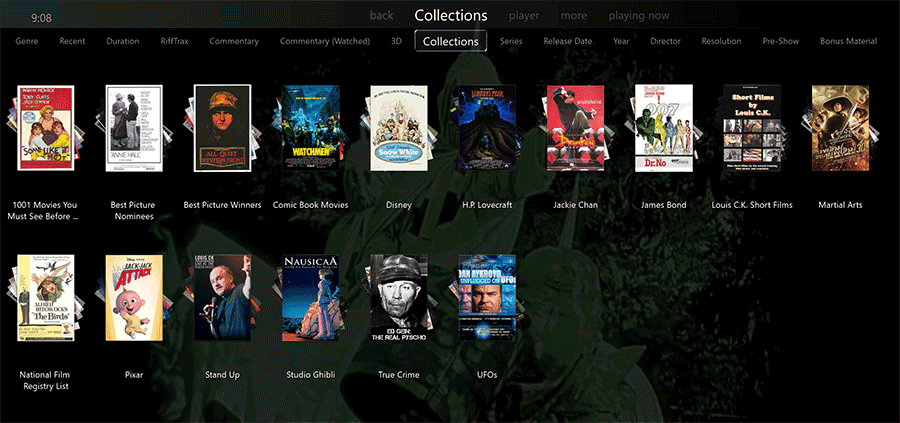This screenshot has height=423, width=900.
Task: Click the Pixar label
Action: tap(134, 375)
